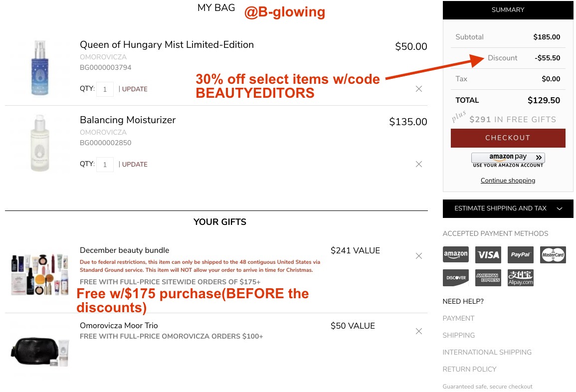Click quantity field for Balancing Moisturizer
This screenshot has width=576, height=392.
coord(105,165)
